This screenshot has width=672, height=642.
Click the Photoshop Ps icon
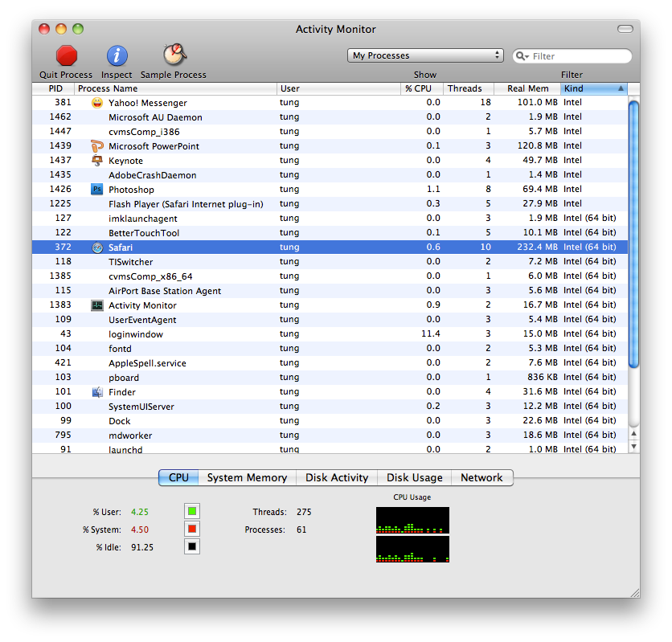(x=97, y=190)
